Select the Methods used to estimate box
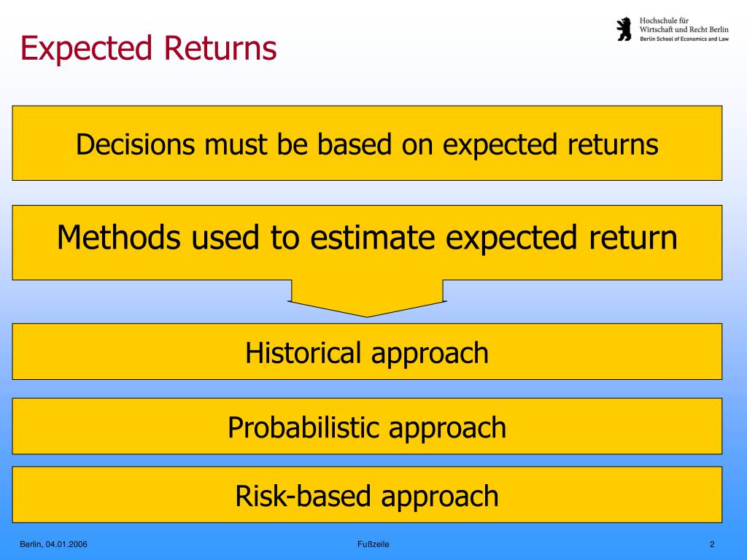This screenshot has width=747, height=560. click(367, 242)
